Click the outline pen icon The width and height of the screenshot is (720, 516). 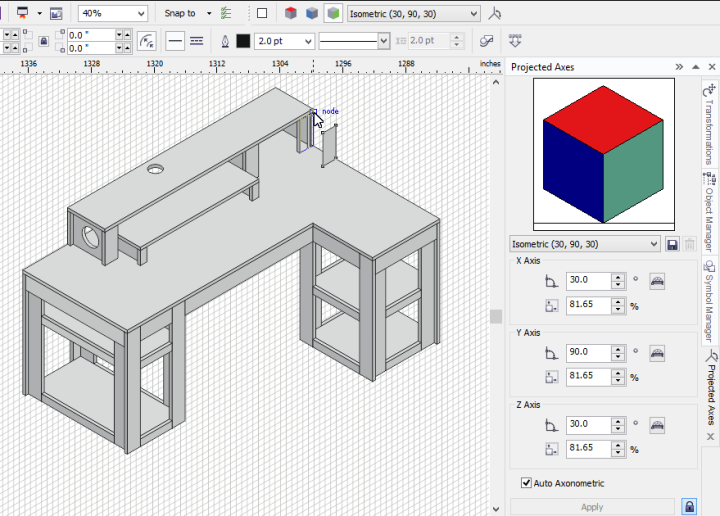pyautogui.click(x=225, y=41)
